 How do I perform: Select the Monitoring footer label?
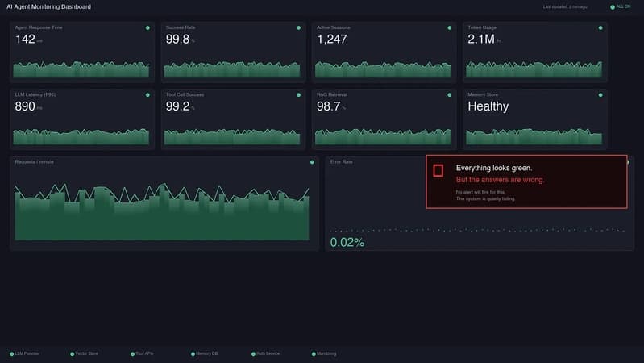326,353
